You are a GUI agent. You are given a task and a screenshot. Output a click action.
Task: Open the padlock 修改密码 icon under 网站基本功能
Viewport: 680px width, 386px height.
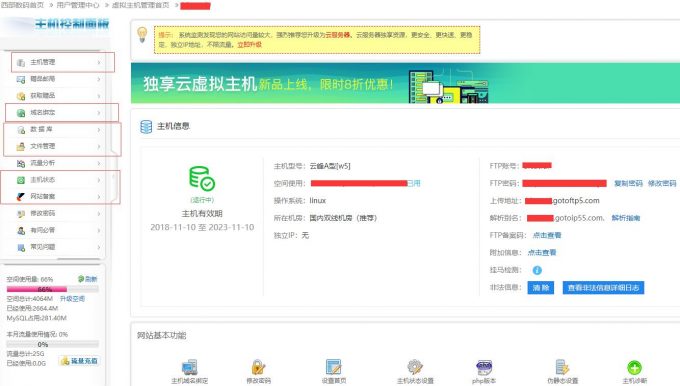click(258, 367)
